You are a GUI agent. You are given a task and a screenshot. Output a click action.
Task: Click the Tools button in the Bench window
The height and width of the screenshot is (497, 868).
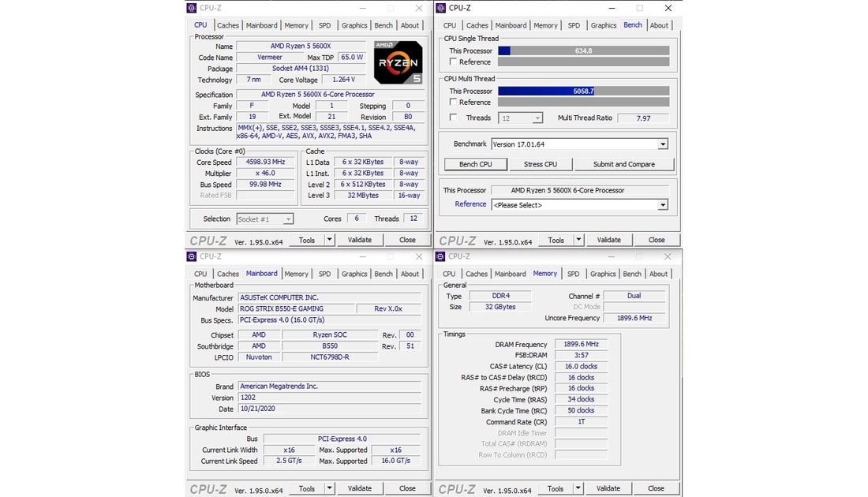click(556, 240)
